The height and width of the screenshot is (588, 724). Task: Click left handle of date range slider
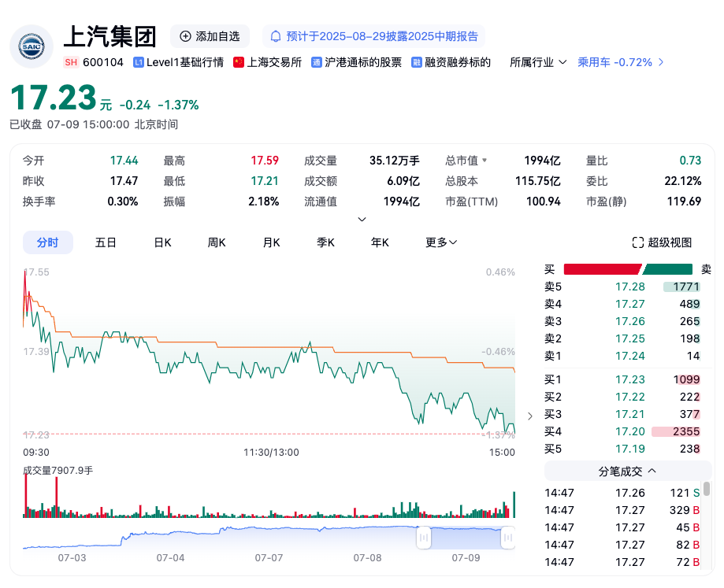click(423, 538)
